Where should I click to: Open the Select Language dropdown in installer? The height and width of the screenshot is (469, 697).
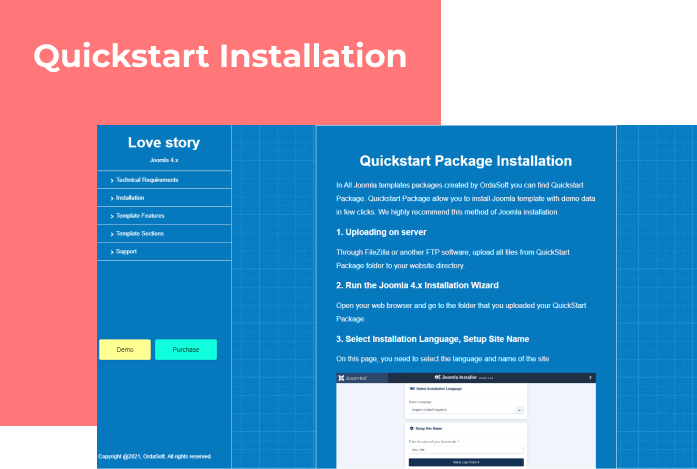(x=466, y=410)
